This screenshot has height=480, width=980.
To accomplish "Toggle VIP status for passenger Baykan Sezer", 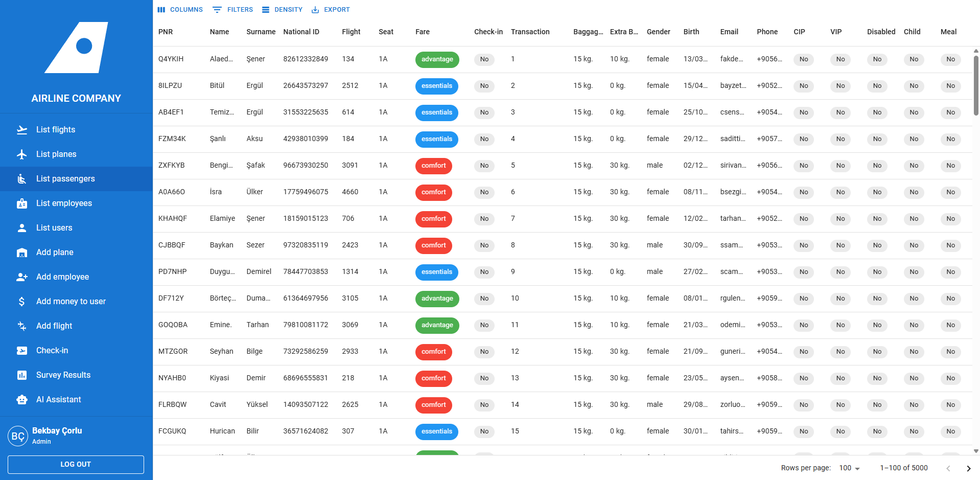I will click(x=840, y=245).
